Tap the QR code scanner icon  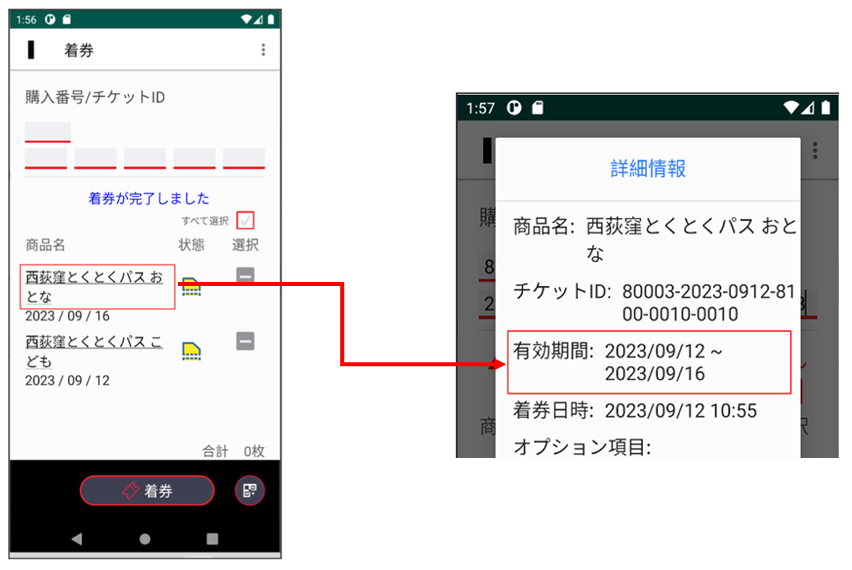click(x=249, y=490)
